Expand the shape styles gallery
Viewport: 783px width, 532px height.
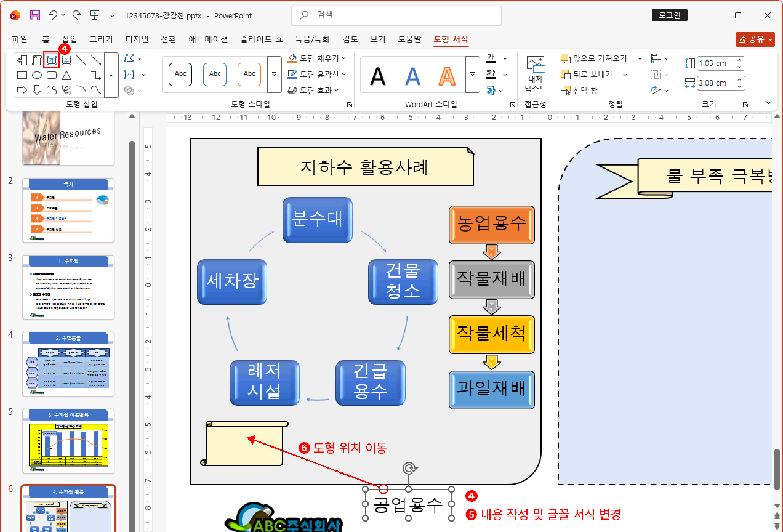click(x=274, y=74)
